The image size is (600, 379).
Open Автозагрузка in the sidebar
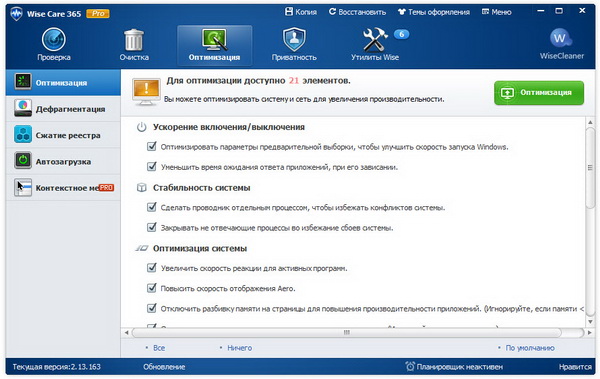coord(63,161)
